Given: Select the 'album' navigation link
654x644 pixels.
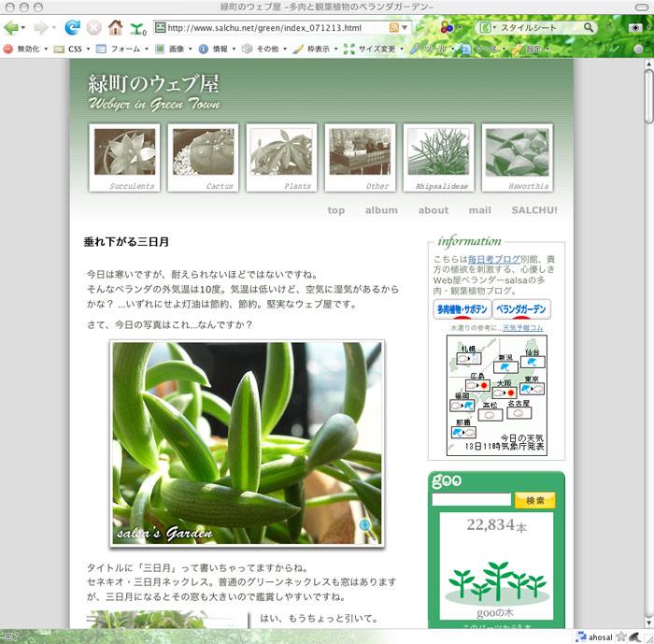Looking at the screenshot, I should point(381,210).
